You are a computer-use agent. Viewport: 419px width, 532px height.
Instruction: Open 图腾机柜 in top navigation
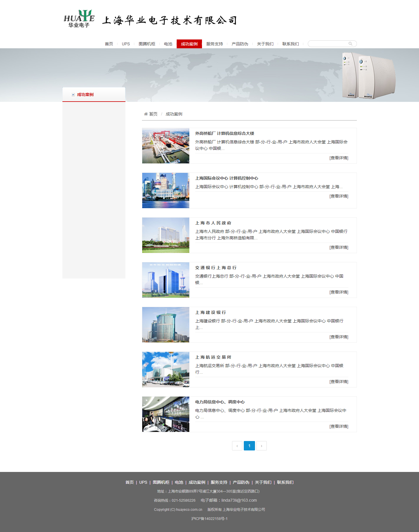tap(147, 44)
